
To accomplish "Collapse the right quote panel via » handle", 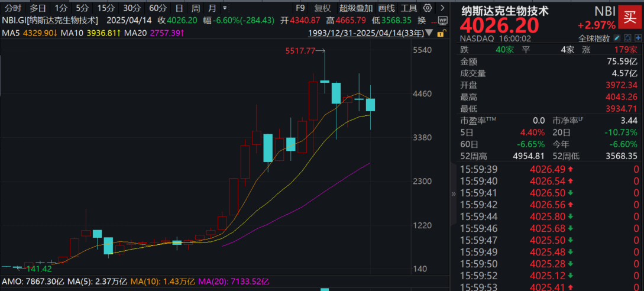I will (454, 194).
